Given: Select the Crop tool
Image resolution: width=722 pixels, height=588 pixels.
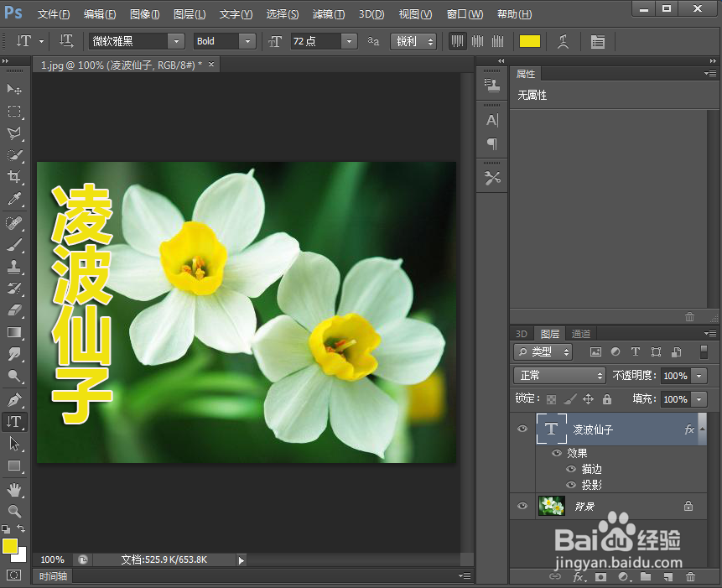Looking at the screenshot, I should pyautogui.click(x=14, y=177).
